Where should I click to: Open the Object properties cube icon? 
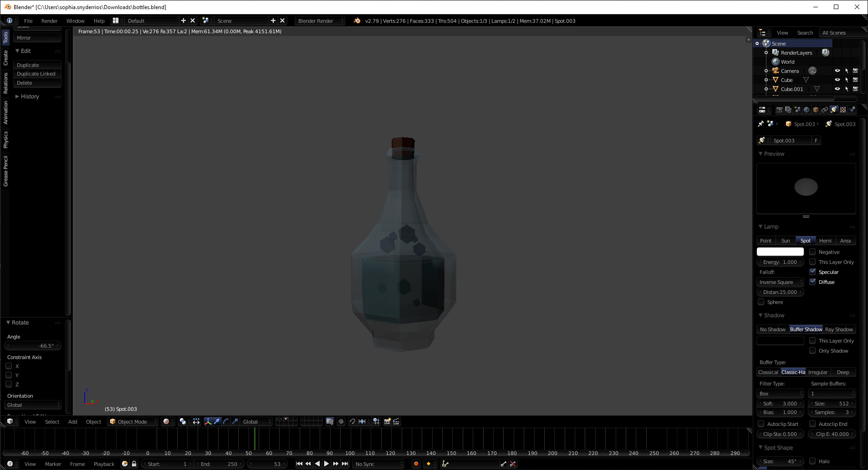click(815, 110)
